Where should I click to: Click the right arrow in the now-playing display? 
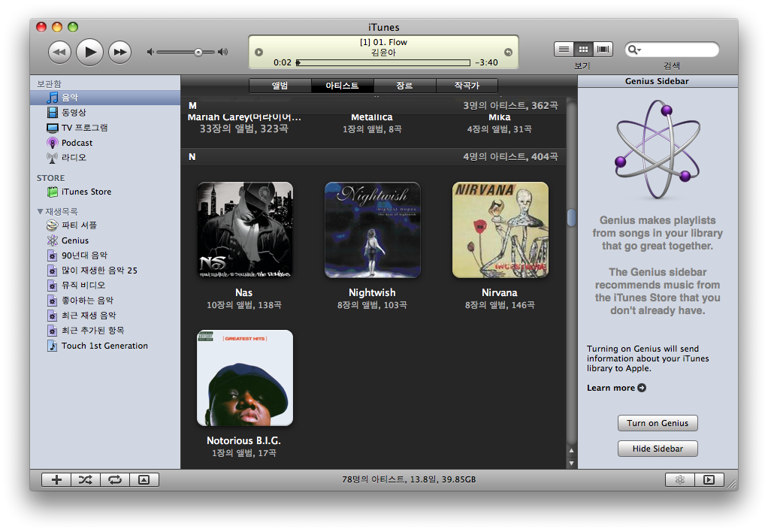[509, 53]
